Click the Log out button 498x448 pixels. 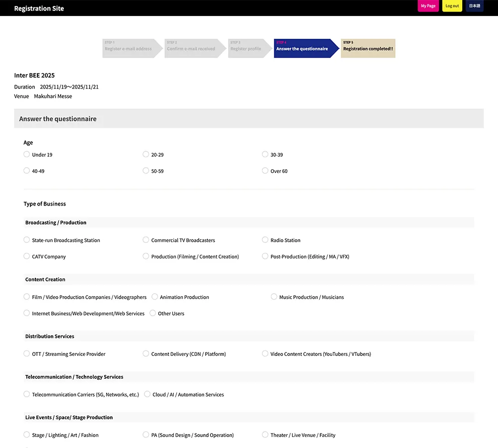point(452,6)
